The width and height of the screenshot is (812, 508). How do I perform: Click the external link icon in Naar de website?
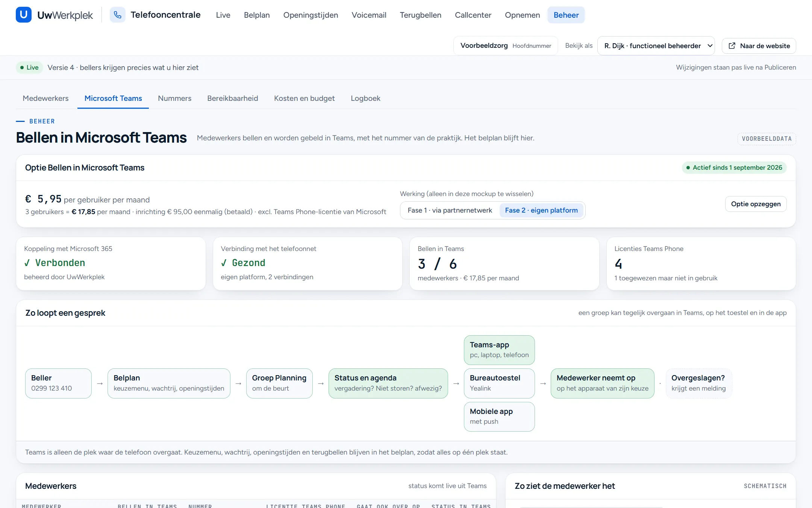tap(732, 46)
